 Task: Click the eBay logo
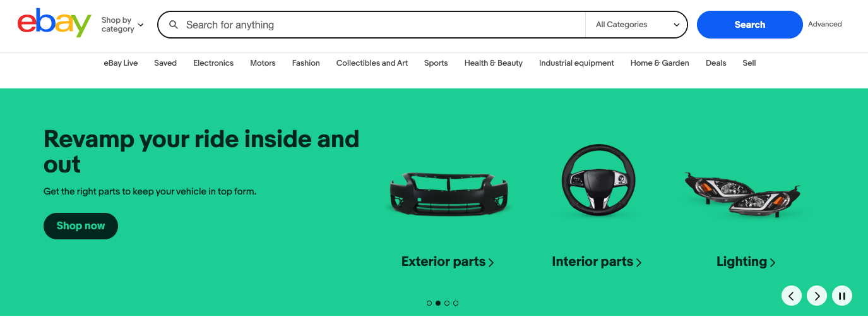(x=54, y=24)
